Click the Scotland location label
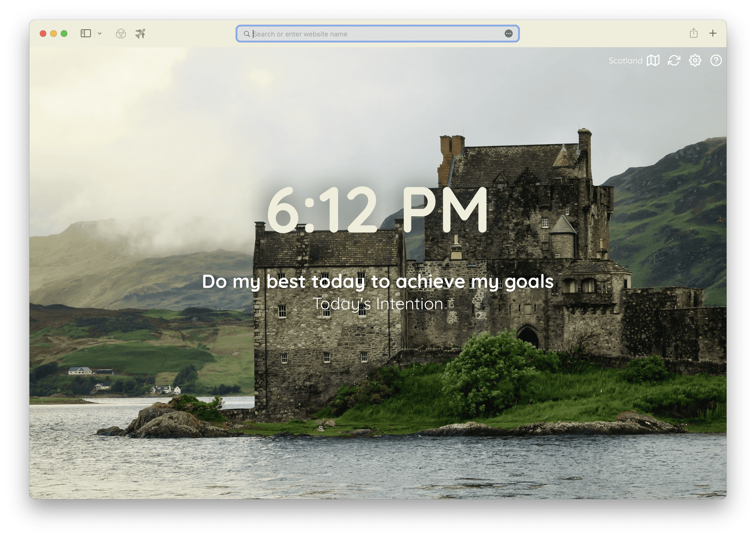Image resolution: width=756 pixels, height=538 pixels. (625, 61)
